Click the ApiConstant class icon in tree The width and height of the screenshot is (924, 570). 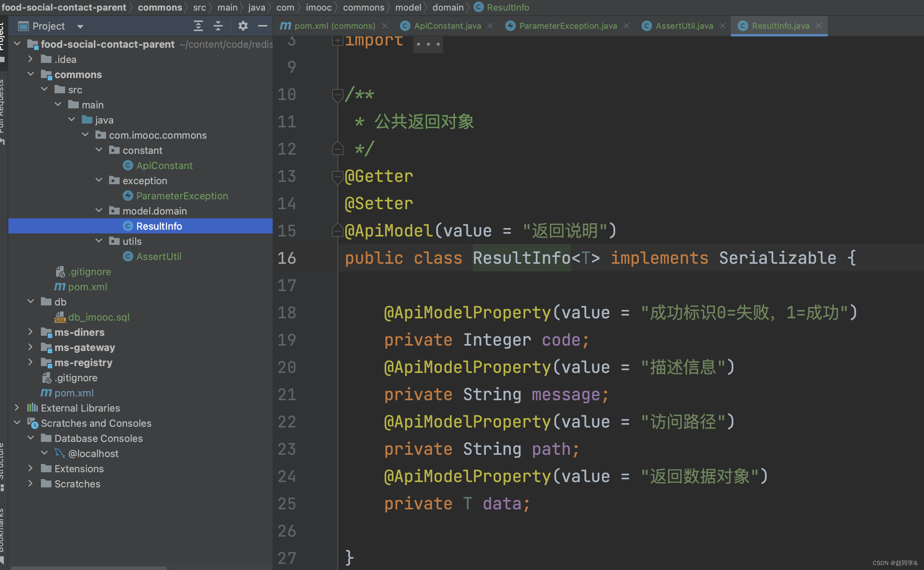point(128,166)
